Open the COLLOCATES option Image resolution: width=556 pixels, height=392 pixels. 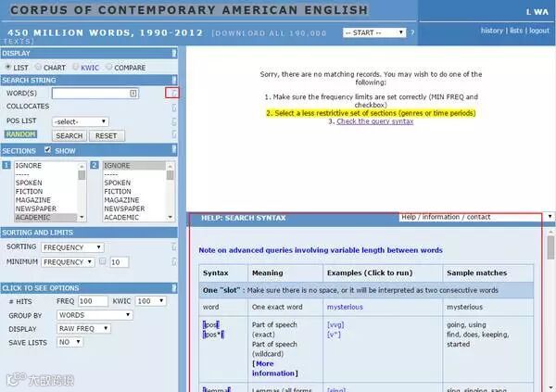28,107
